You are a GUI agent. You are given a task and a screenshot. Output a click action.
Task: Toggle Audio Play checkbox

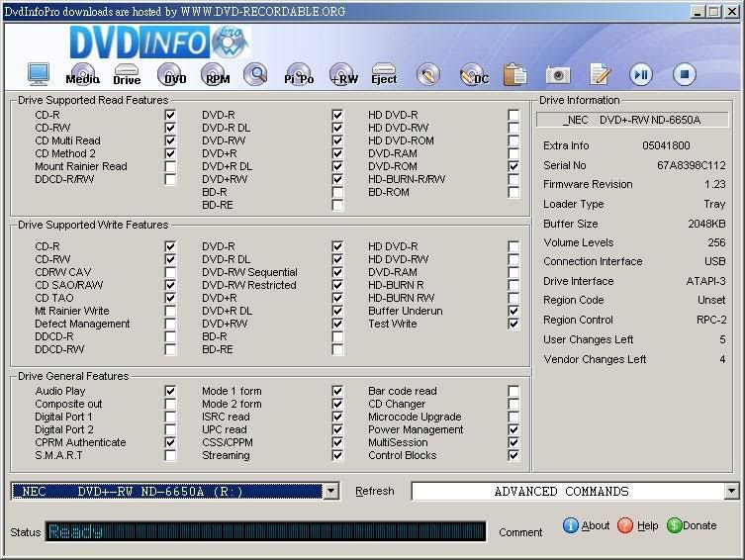(170, 391)
